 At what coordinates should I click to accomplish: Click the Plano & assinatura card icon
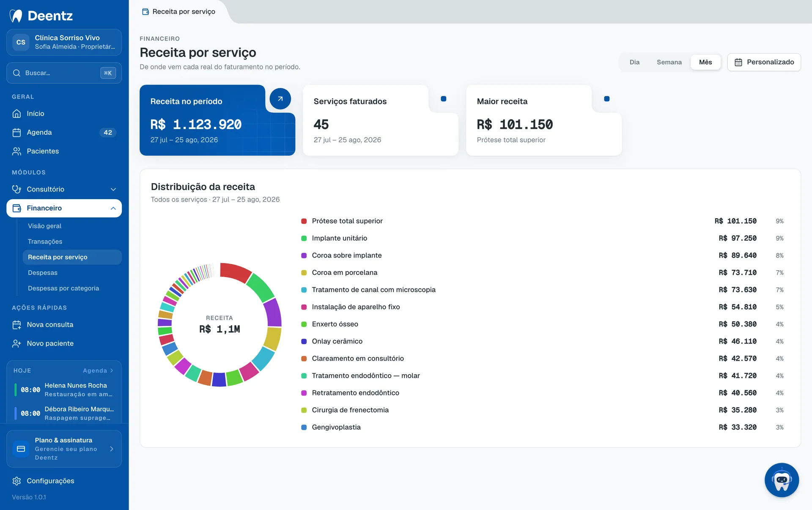(21, 449)
